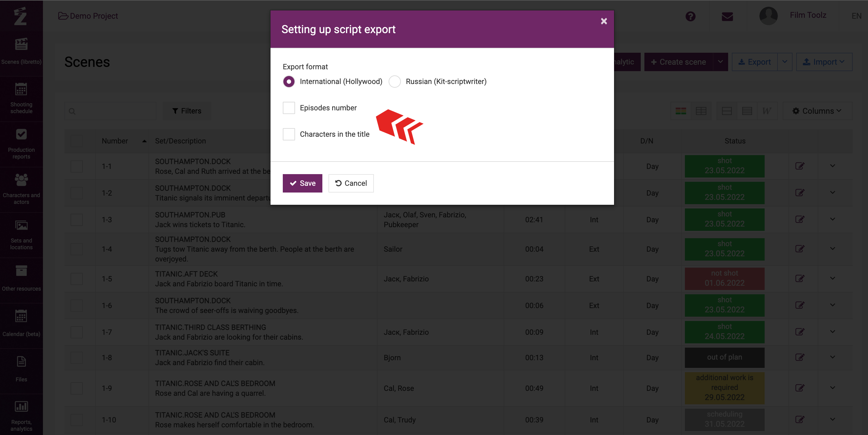The height and width of the screenshot is (435, 868).
Task: Expand row options for scene 1-7
Action: pos(832,332)
